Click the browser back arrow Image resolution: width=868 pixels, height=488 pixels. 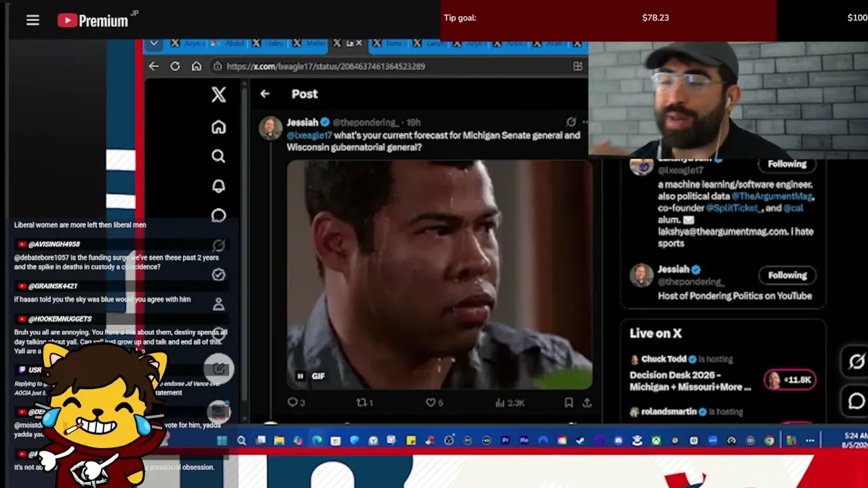click(x=154, y=66)
